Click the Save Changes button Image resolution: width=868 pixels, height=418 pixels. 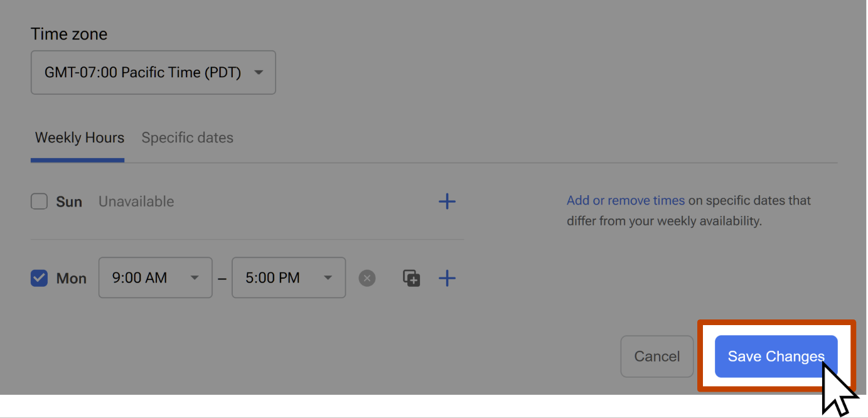tap(776, 356)
